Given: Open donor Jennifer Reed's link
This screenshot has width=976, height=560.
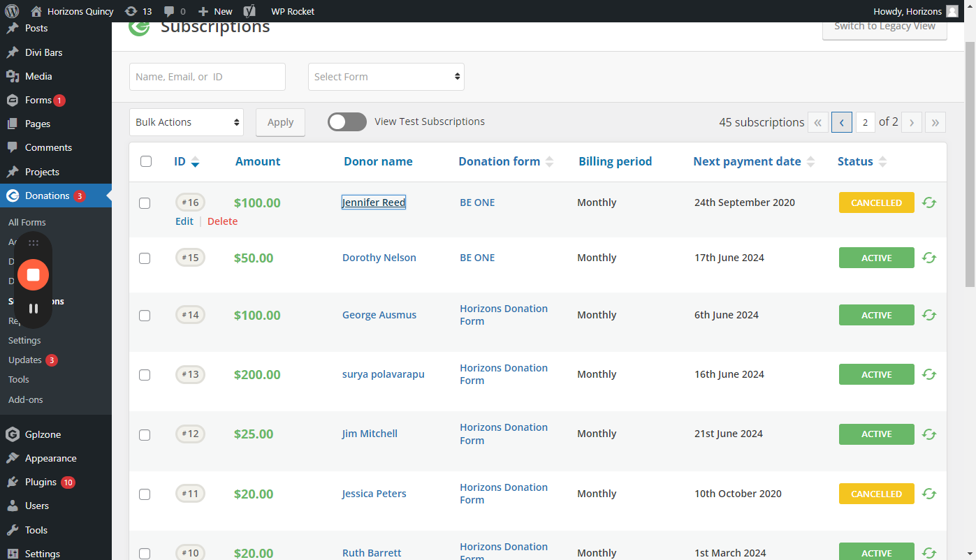Looking at the screenshot, I should (x=374, y=202).
